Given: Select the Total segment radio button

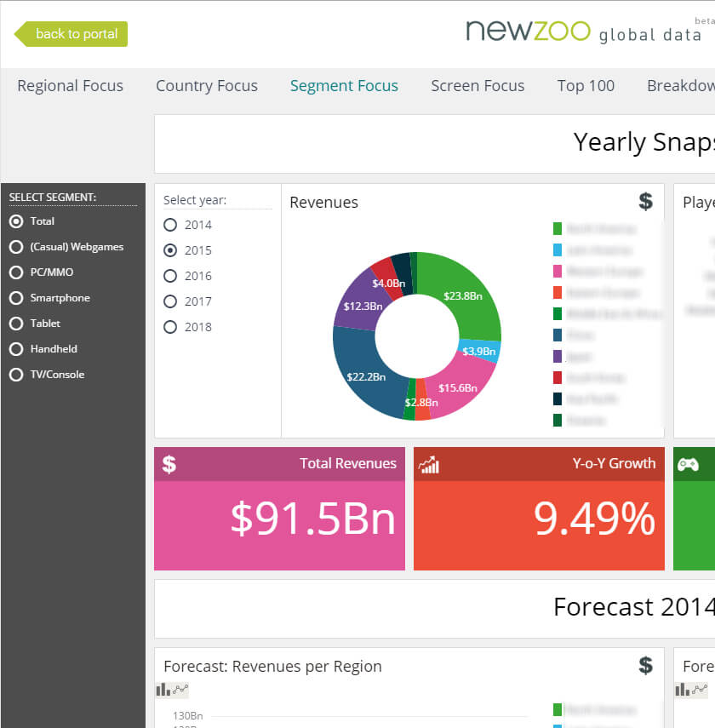Looking at the screenshot, I should pyautogui.click(x=16, y=221).
